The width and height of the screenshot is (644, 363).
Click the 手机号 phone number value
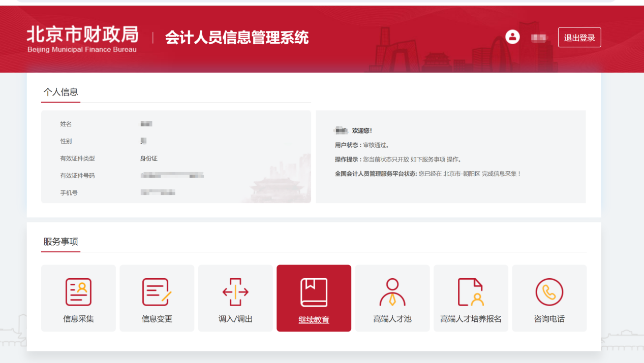[x=159, y=192]
